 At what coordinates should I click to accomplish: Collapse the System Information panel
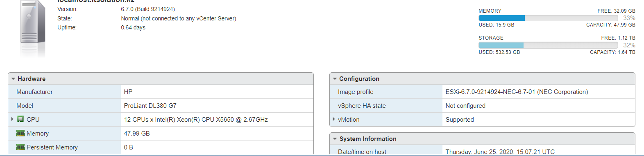(x=335, y=139)
